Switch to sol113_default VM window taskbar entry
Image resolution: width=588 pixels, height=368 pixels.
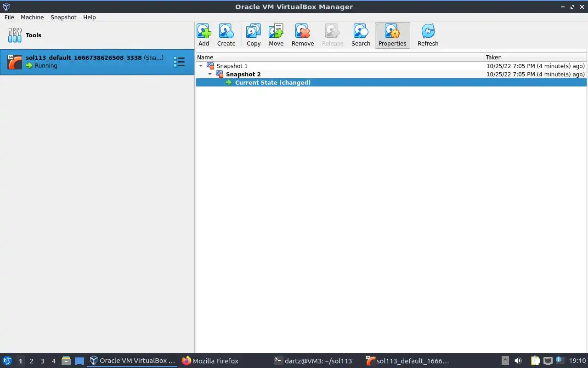(407, 361)
